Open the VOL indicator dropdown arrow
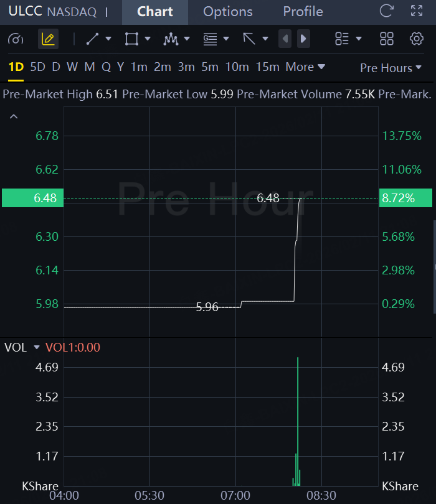Image resolution: width=436 pixels, height=504 pixels. tap(36, 347)
